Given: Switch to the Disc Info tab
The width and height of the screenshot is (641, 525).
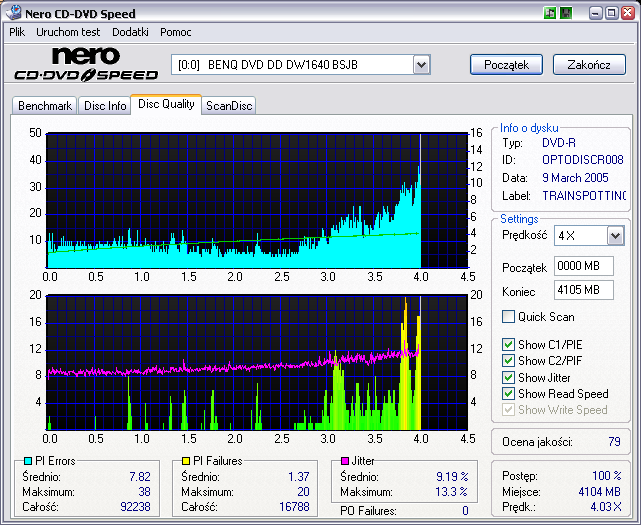Looking at the screenshot, I should click(x=105, y=106).
